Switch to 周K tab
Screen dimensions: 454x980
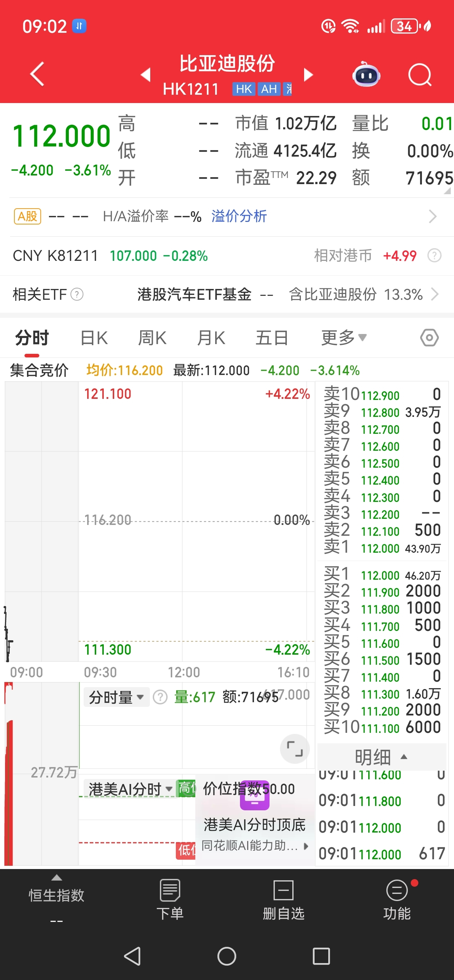click(x=152, y=338)
